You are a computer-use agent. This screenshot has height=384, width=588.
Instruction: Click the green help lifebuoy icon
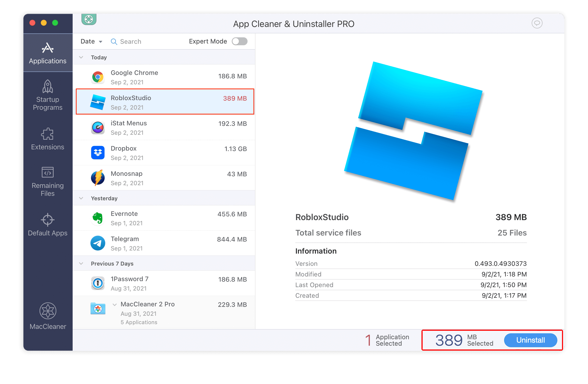pos(89,19)
